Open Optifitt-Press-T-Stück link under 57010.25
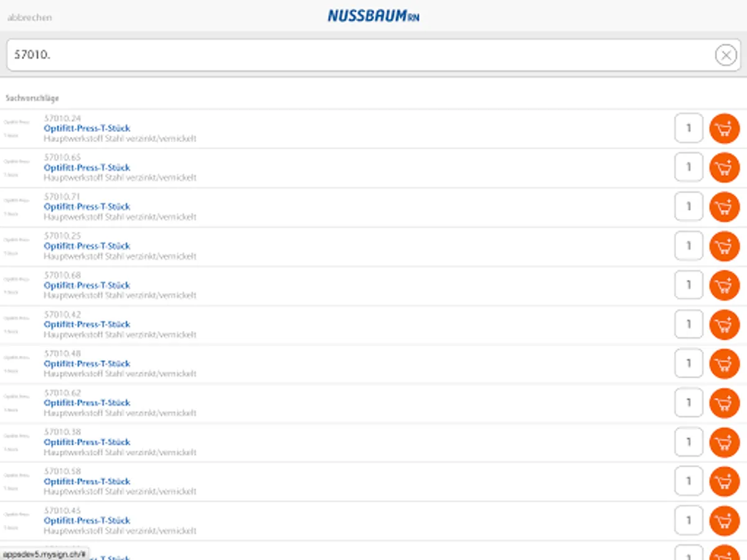The image size is (747, 560). [87, 246]
